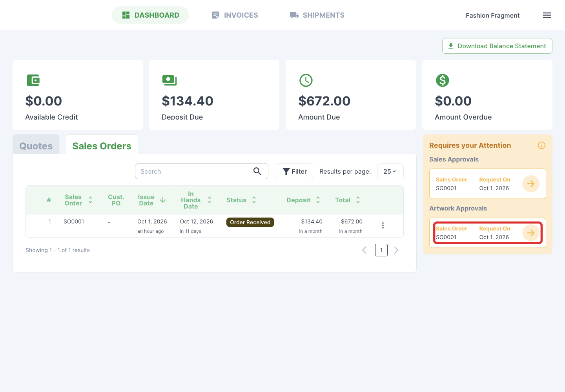Click Download Balance Statement button
Image resolution: width=565 pixels, height=392 pixels.
(x=497, y=46)
